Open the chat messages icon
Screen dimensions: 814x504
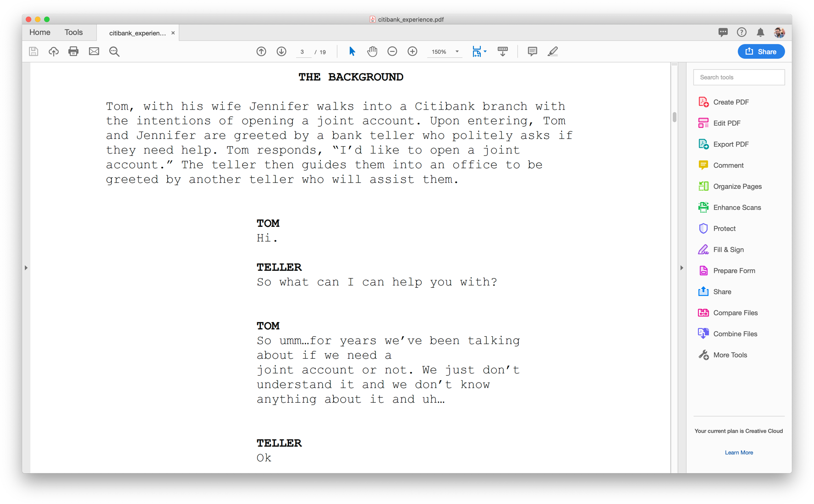coord(723,32)
